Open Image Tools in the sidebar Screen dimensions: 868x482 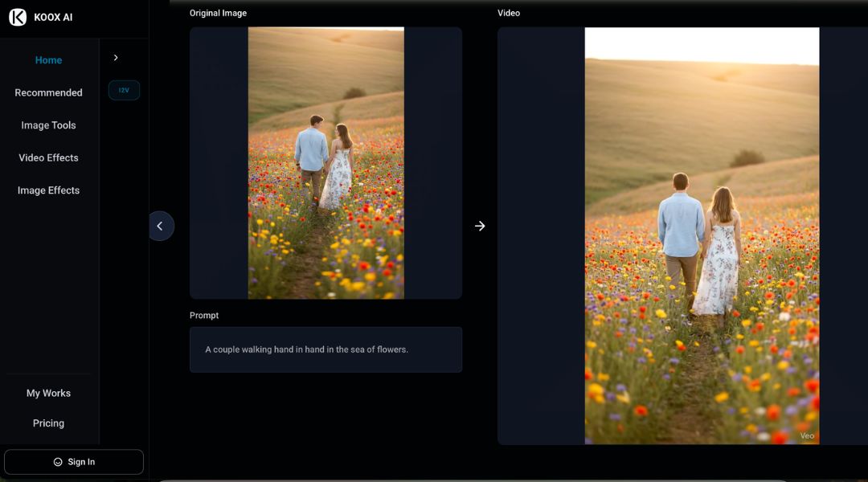(x=48, y=125)
